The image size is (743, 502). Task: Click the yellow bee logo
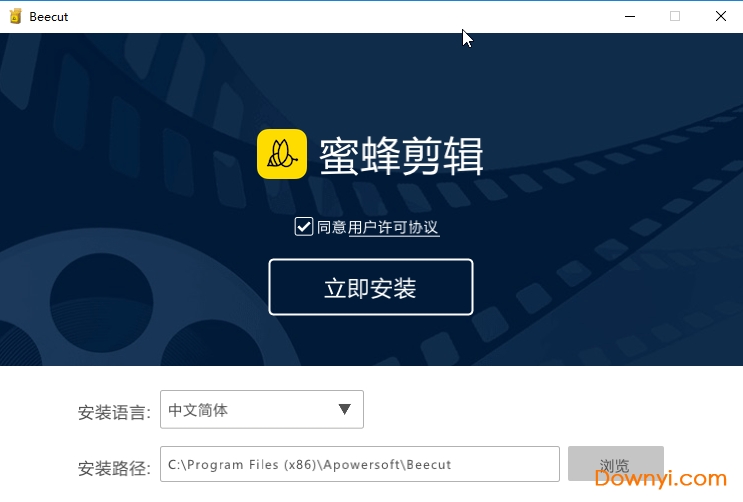(x=282, y=154)
